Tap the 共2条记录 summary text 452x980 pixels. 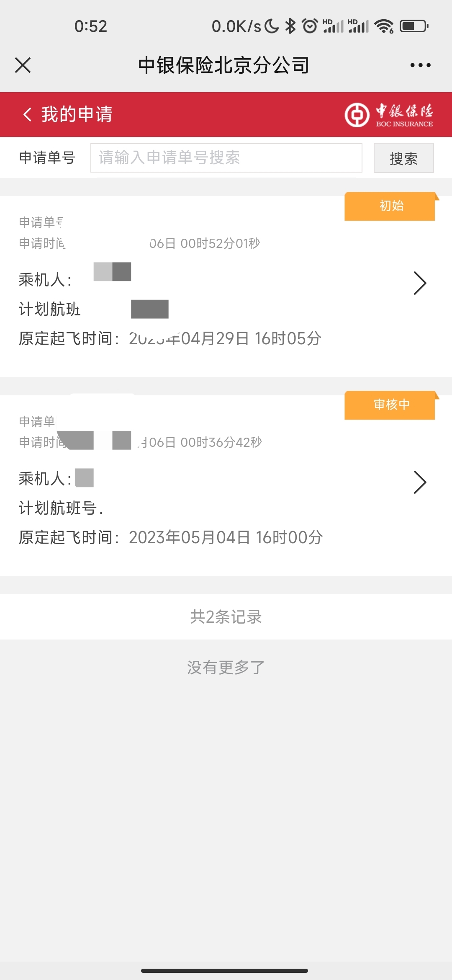tap(226, 617)
